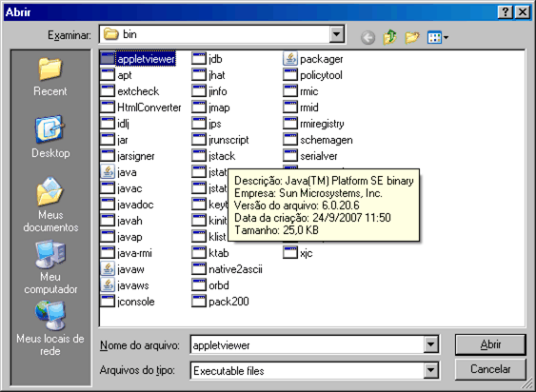Click the help question mark button

pyautogui.click(x=506, y=12)
